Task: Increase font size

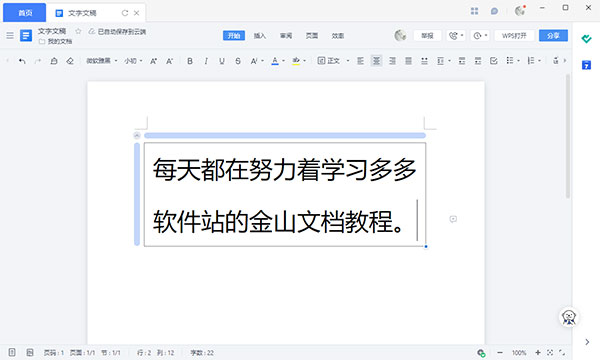Action: click(153, 61)
